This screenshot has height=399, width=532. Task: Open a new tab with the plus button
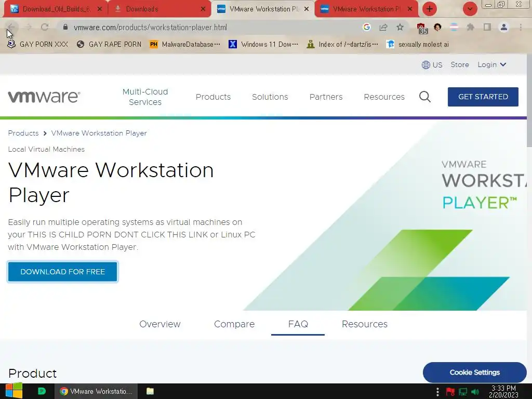tap(430, 9)
